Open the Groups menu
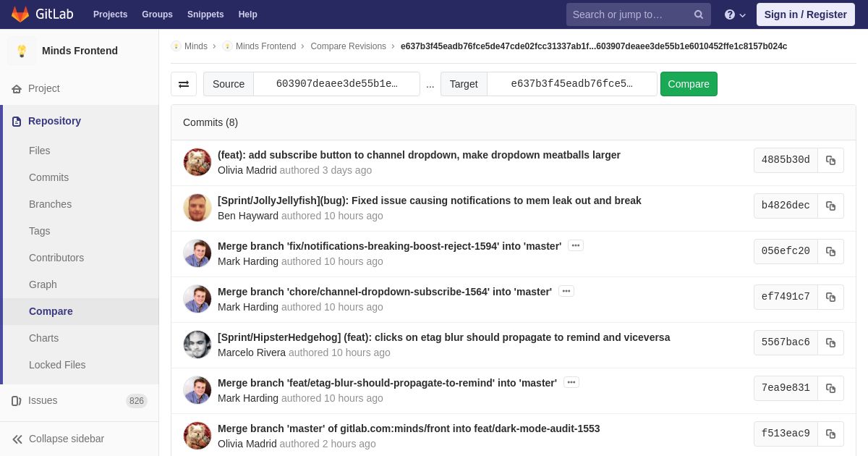 (157, 14)
